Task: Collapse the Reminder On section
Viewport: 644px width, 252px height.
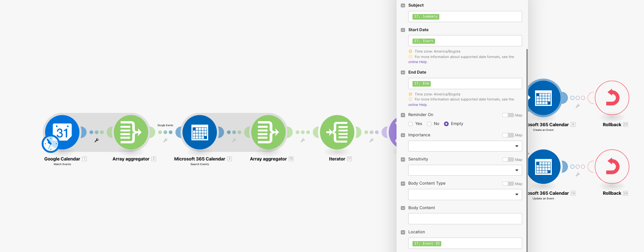Action: [x=403, y=115]
